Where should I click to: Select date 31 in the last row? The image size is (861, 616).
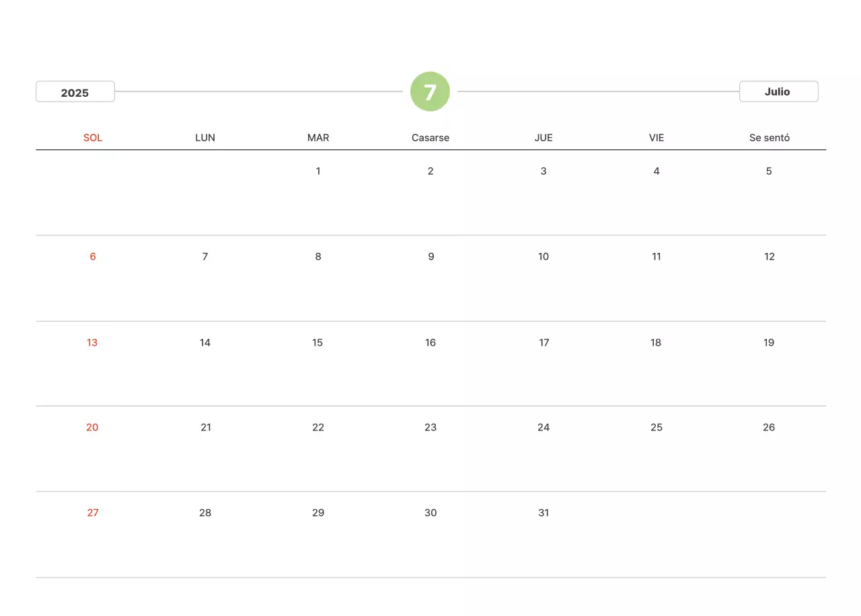tap(544, 512)
